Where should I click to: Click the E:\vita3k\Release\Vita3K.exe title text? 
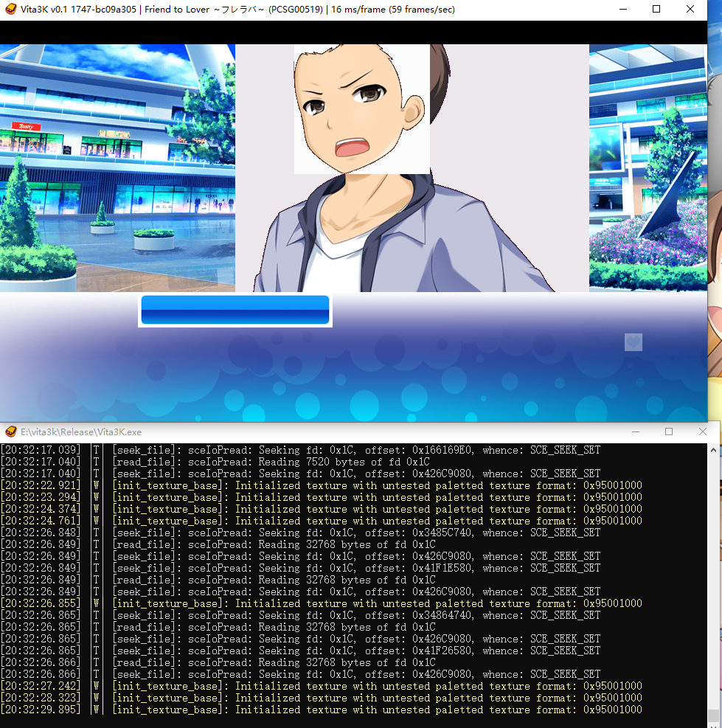point(81,431)
